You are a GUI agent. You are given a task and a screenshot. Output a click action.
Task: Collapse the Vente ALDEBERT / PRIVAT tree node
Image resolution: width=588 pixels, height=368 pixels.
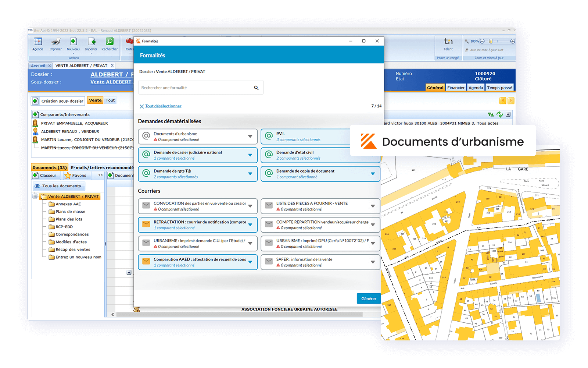(35, 196)
